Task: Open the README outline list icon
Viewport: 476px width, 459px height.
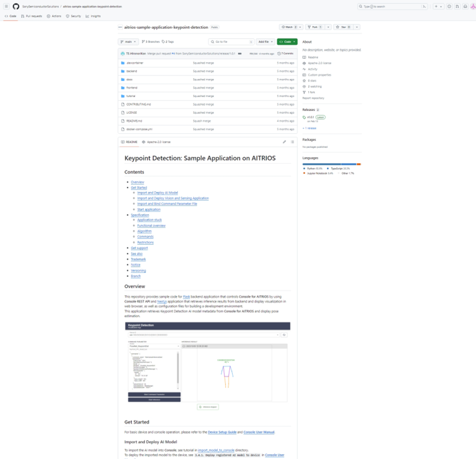Action: coord(292,142)
